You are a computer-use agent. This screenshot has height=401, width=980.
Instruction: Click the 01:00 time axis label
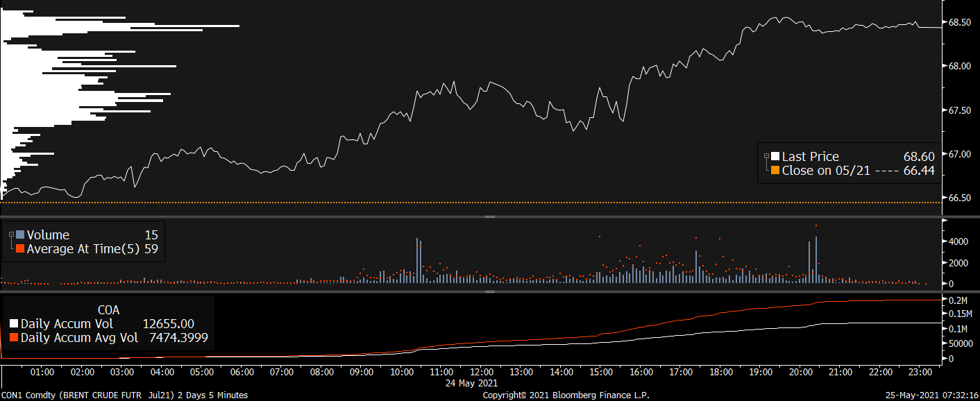(x=42, y=372)
